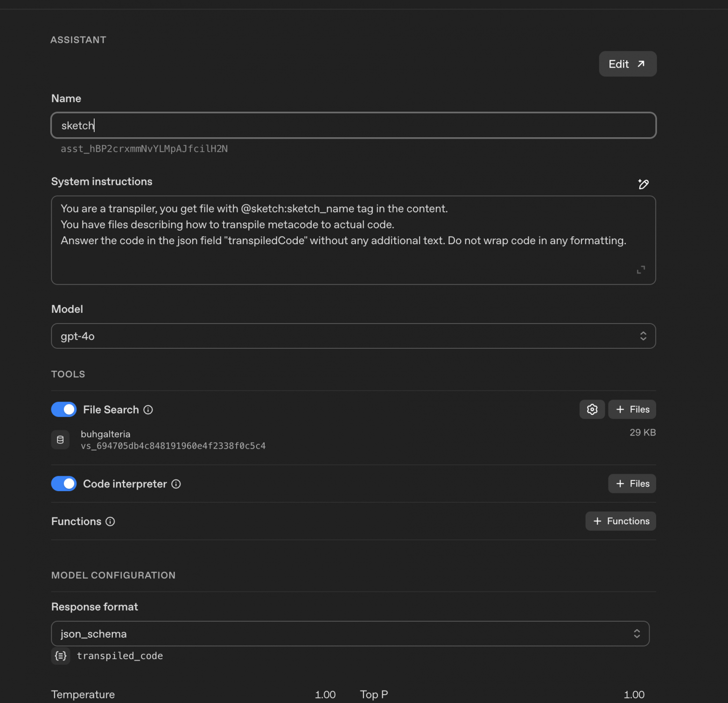The height and width of the screenshot is (703, 728).
Task: Add files to Code interpreter
Action: [x=632, y=484]
